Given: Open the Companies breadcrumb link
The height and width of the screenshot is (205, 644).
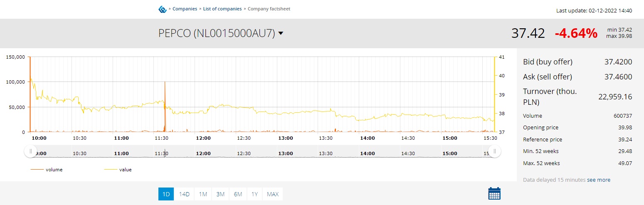Looking at the screenshot, I should pyautogui.click(x=185, y=9).
